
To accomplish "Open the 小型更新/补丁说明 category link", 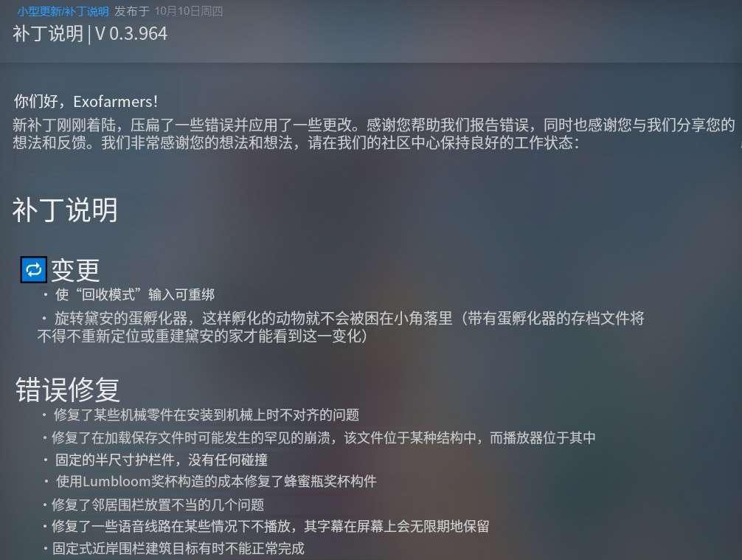I will click(x=63, y=11).
